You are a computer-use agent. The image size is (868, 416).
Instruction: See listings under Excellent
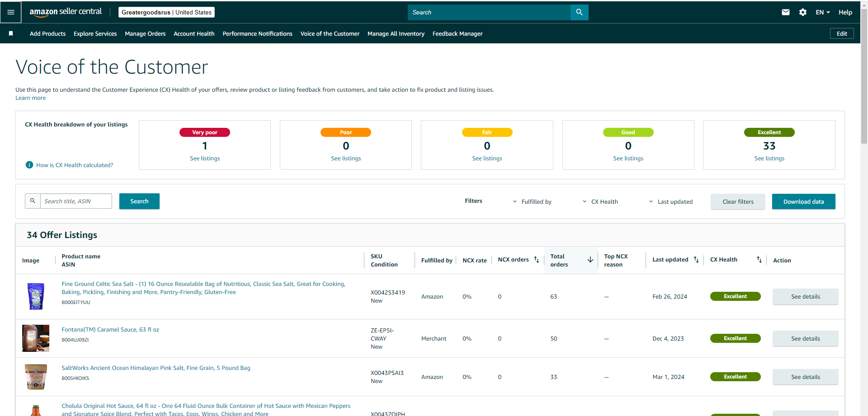(x=769, y=158)
